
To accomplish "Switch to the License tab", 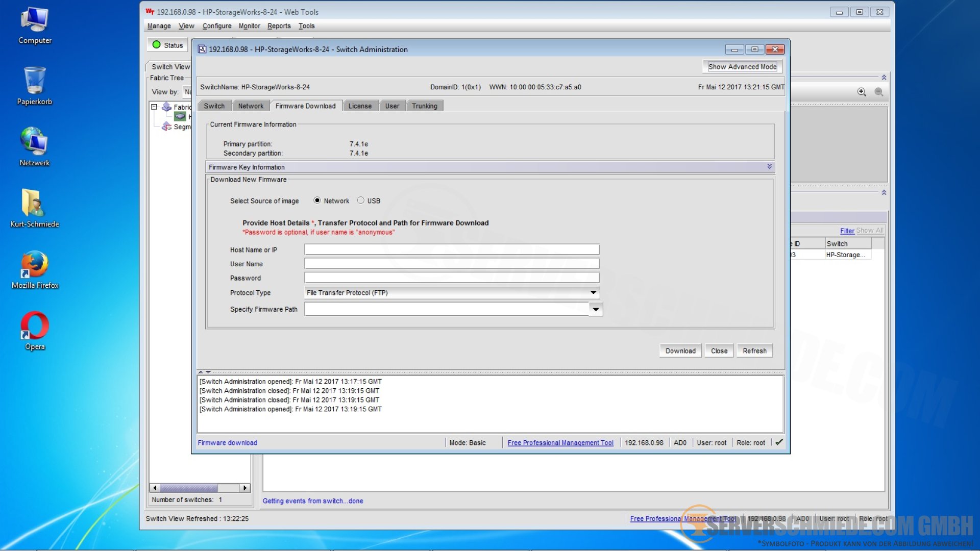I will tap(360, 106).
